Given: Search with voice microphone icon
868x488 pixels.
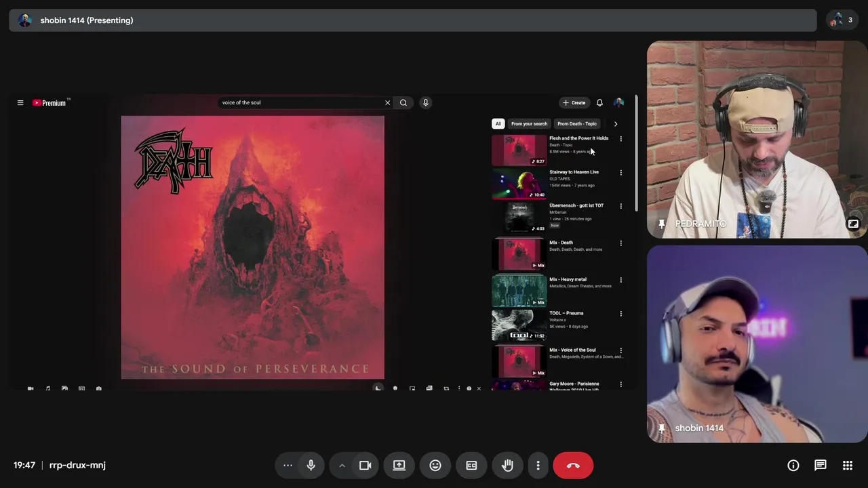Looking at the screenshot, I should tap(426, 103).
